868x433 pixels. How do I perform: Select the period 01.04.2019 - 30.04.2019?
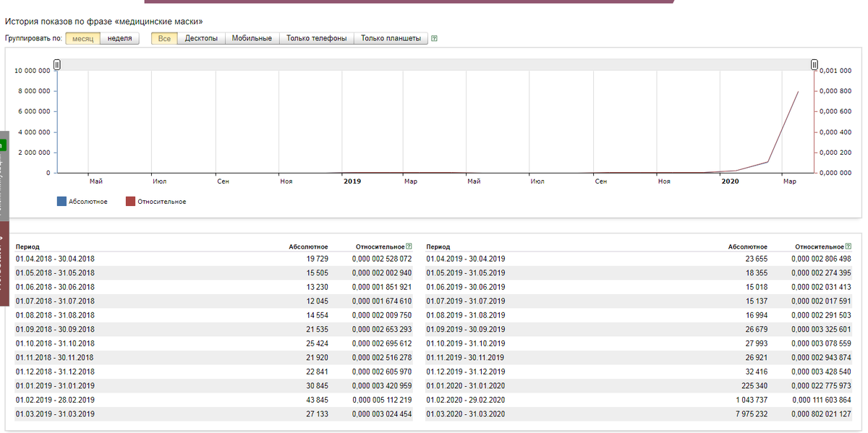pyautogui.click(x=466, y=259)
